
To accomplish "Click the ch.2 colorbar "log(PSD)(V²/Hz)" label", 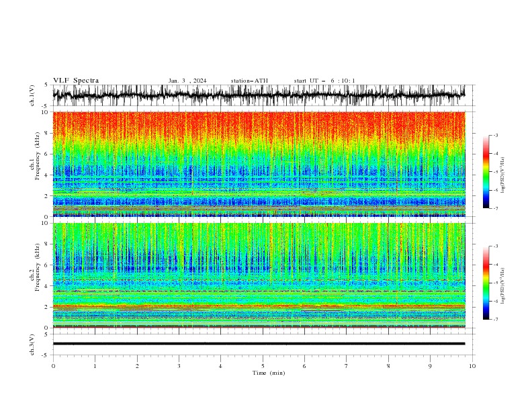I will tap(503, 286).
